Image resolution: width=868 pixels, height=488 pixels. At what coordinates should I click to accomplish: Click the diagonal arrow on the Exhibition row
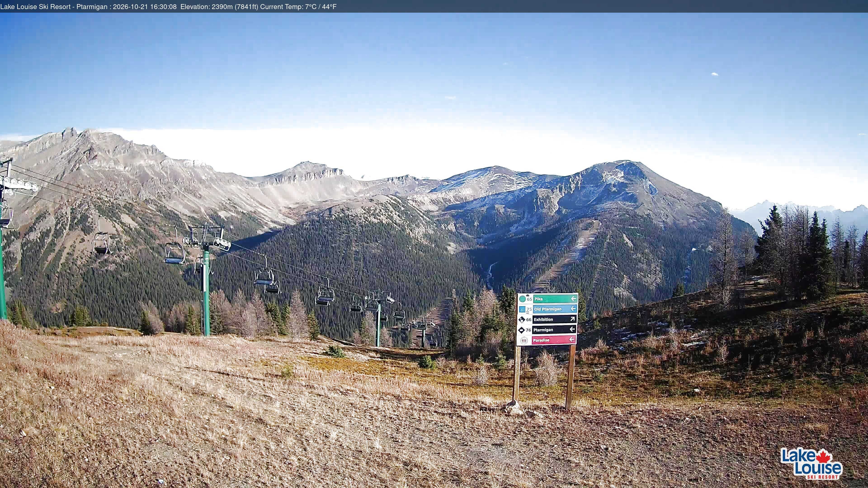coord(573,319)
